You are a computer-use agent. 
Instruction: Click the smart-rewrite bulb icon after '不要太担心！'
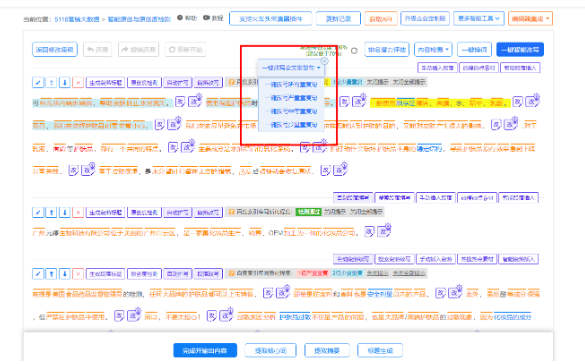[226, 314]
